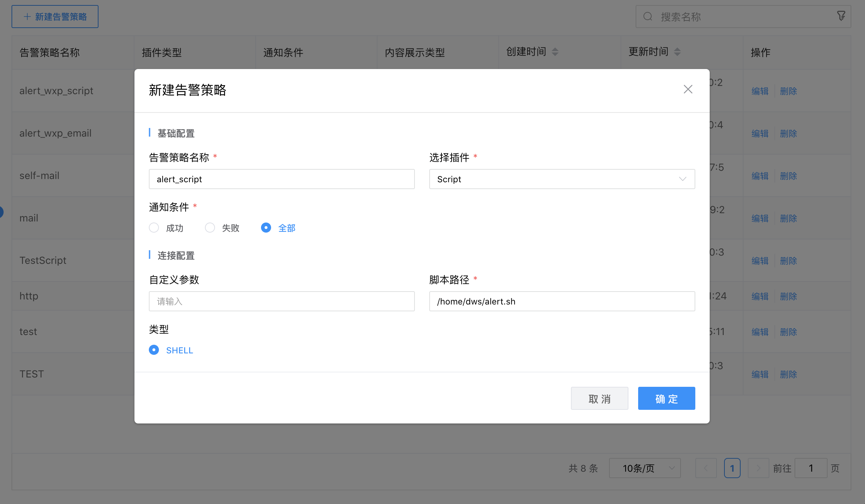The image size is (865, 504).
Task: Click the sort arrows on 创建时间 column
Action: coord(555,52)
